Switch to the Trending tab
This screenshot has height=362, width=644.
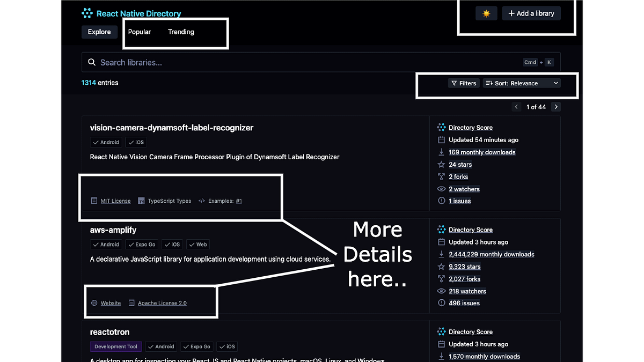coord(181,32)
